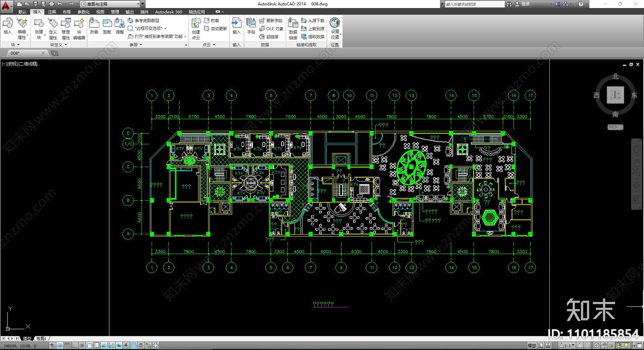This screenshot has width=644, height=350.
Task: Switch to the 默认 ribbon tab
Action: pos(23,12)
